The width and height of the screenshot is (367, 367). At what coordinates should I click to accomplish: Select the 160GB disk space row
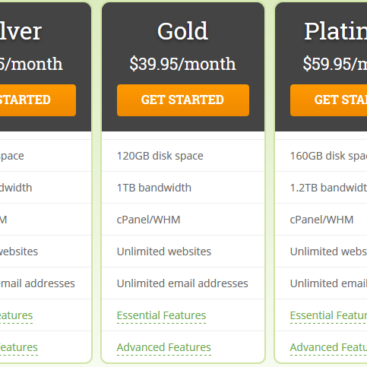point(321,156)
